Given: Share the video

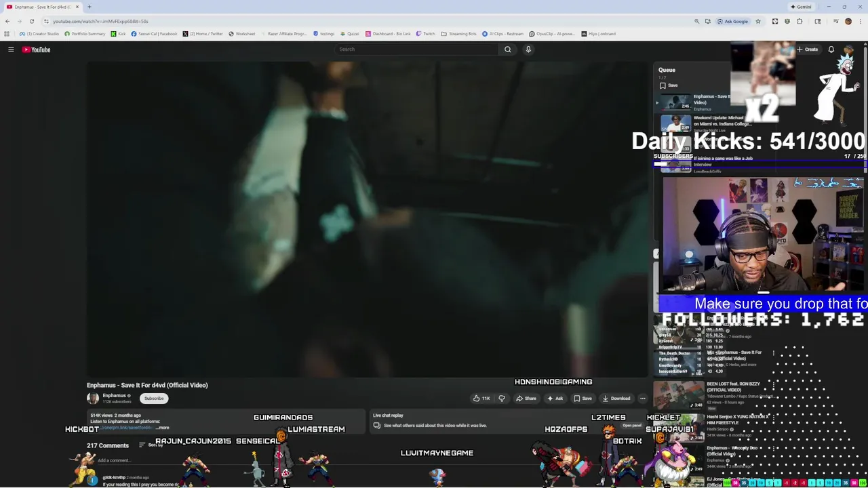Looking at the screenshot, I should 526,399.
